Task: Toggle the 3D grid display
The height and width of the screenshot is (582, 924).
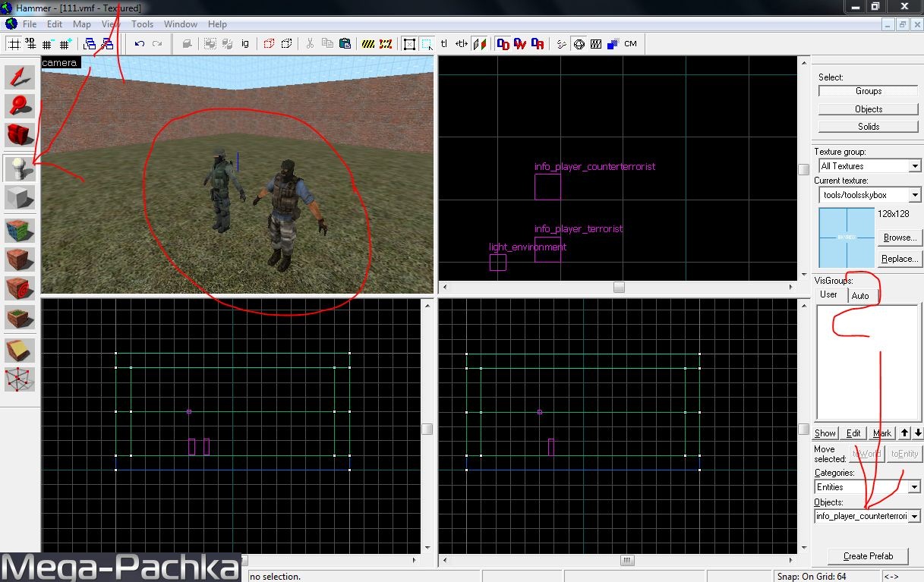Action: pos(30,44)
